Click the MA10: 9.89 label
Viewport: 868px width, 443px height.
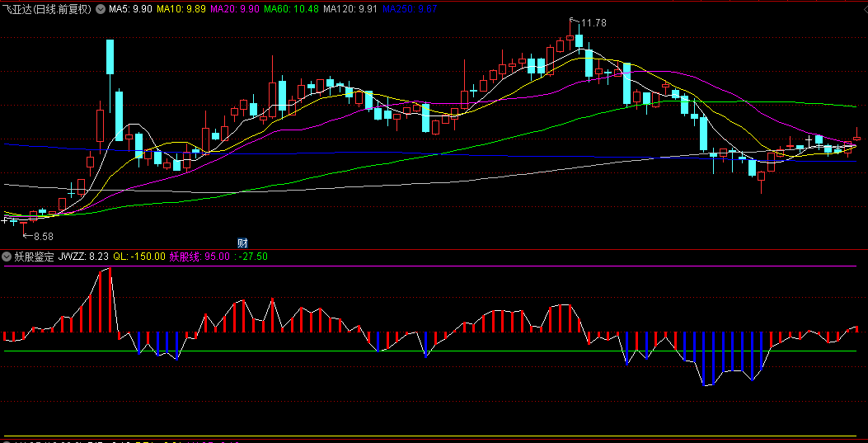[181, 9]
